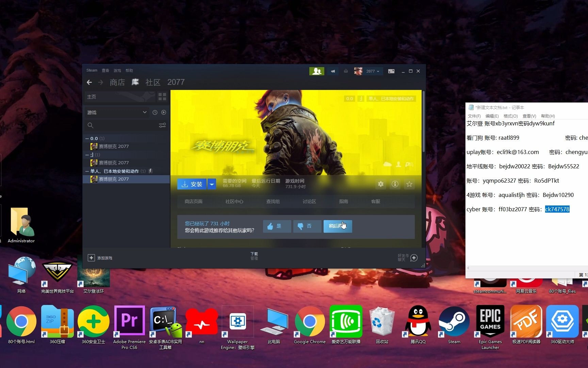
Task: Go to the 商店 section
Action: point(117,82)
